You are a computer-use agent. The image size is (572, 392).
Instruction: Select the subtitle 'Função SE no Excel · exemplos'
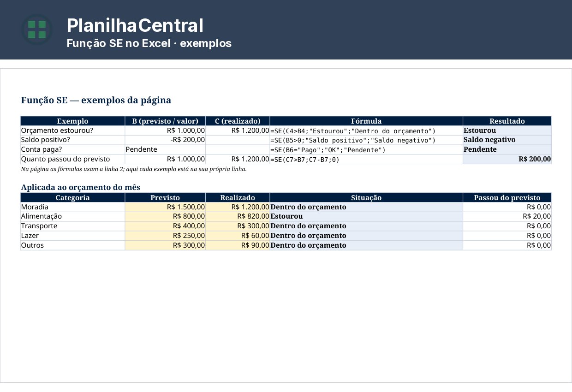click(149, 43)
